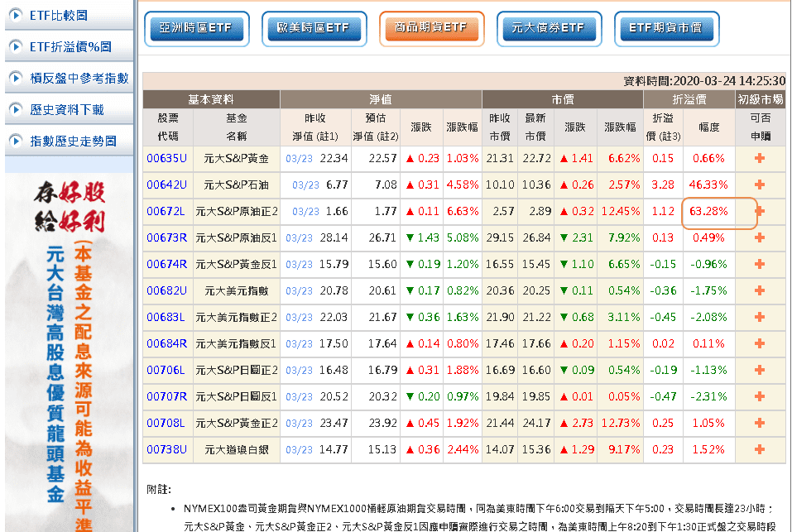
Task: Open ETF折溢價%圖 in sidebar
Action: pos(70,46)
